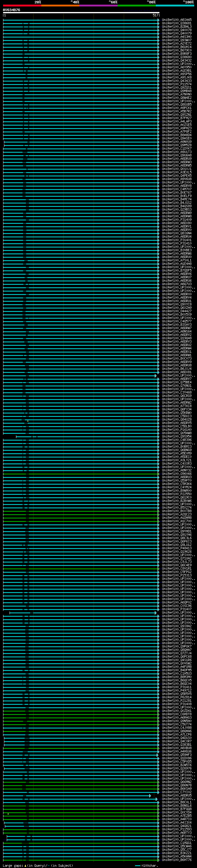Image resolution: width=197 pixels, height=868 pixels.
Task: Open hit UniRef100_A4S3H0
Action: click(177, 37)
